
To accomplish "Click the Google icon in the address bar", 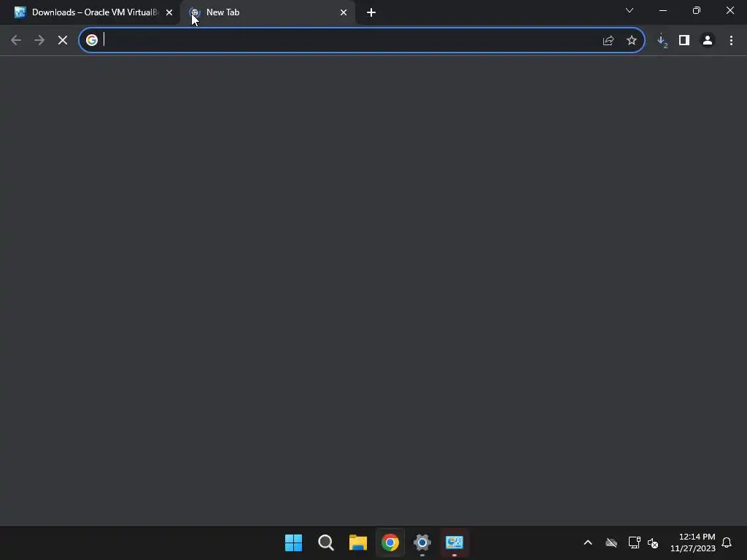I will pyautogui.click(x=92, y=41).
